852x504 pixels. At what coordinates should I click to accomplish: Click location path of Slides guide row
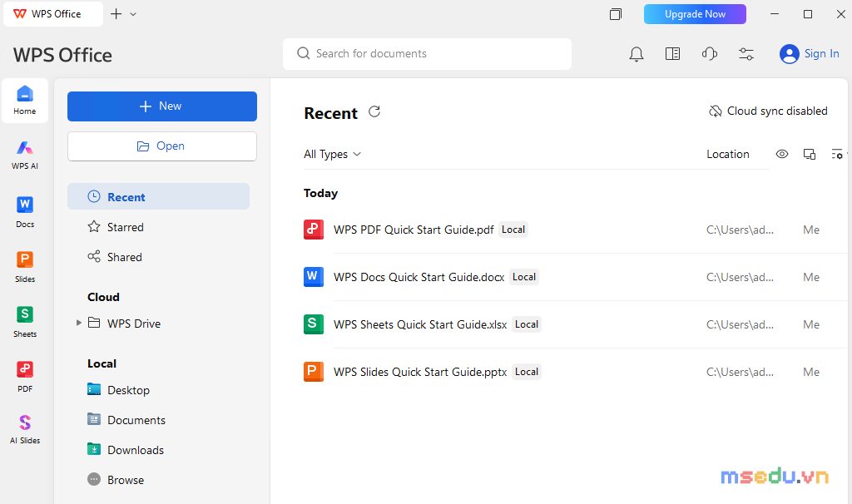coord(740,372)
